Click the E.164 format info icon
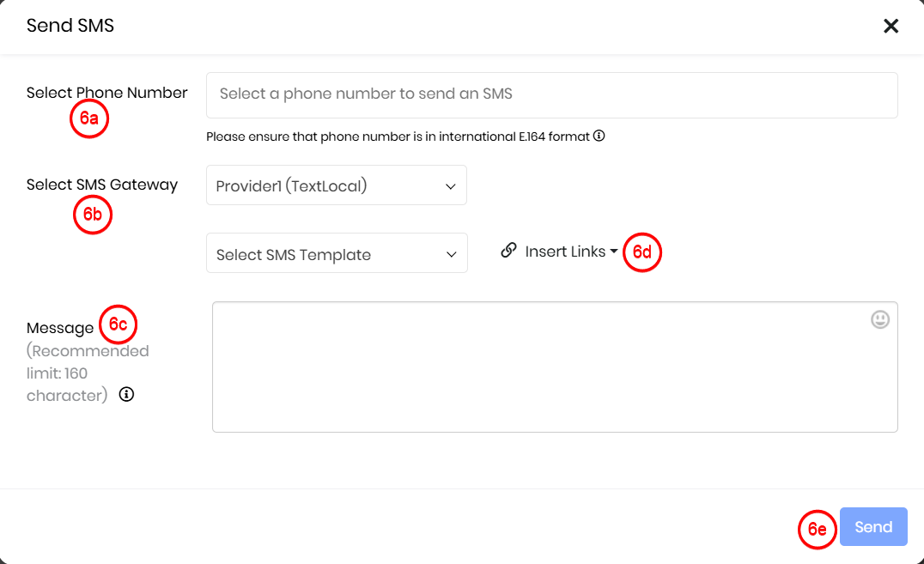 click(599, 136)
